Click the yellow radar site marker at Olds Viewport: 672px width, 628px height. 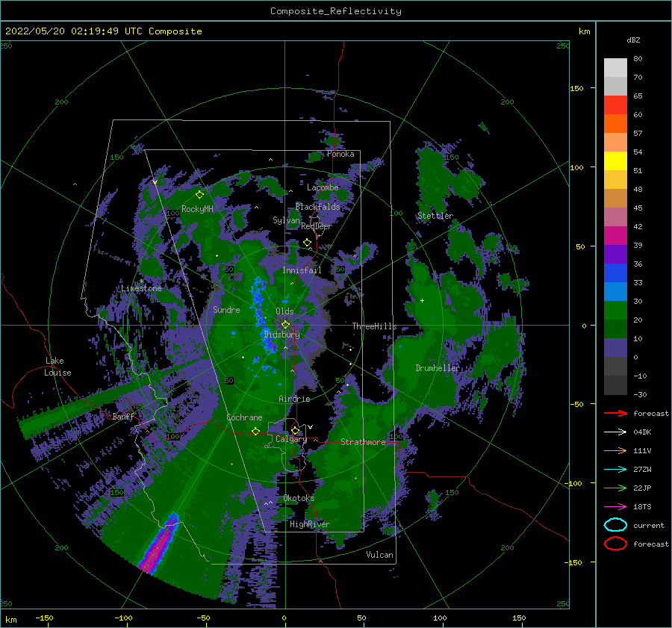285,325
